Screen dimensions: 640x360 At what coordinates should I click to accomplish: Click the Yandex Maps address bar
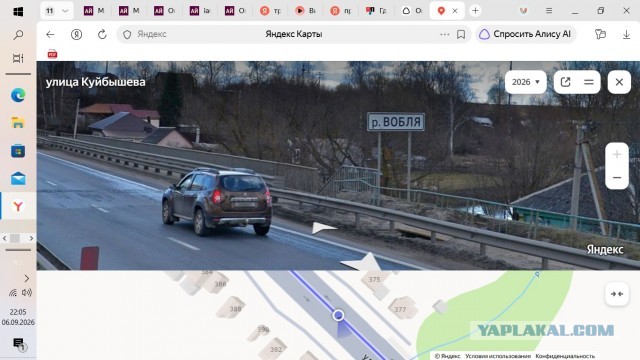pyautogui.click(x=293, y=34)
